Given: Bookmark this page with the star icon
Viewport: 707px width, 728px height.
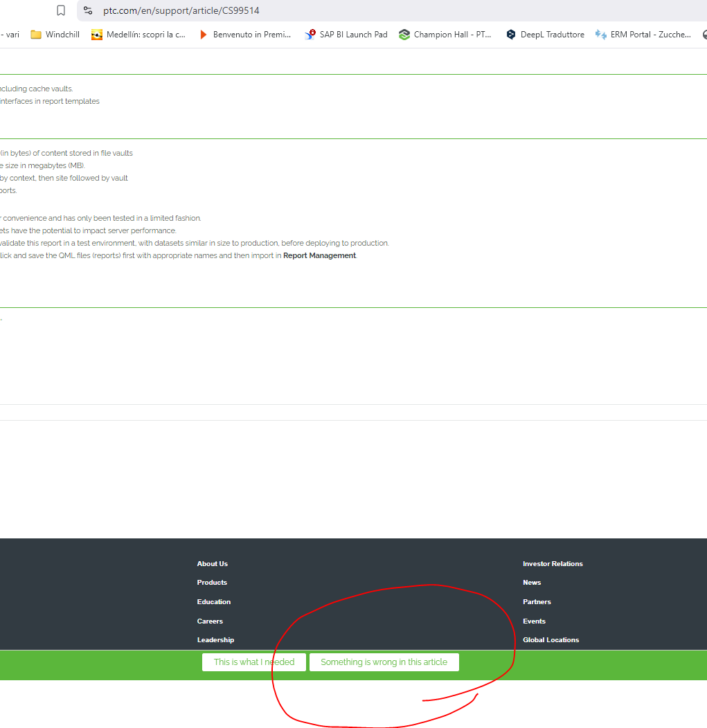Looking at the screenshot, I should (60, 10).
